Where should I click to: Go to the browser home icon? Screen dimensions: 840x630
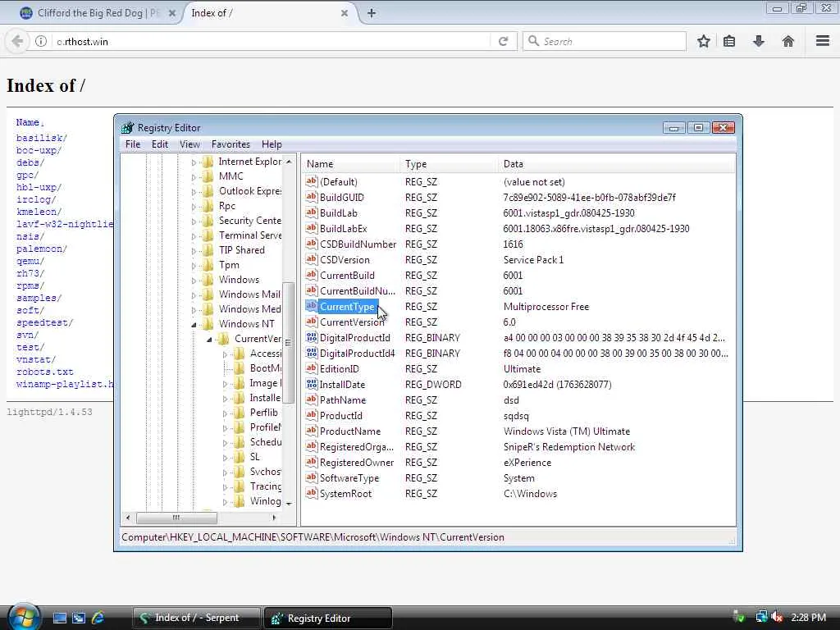[788, 41]
